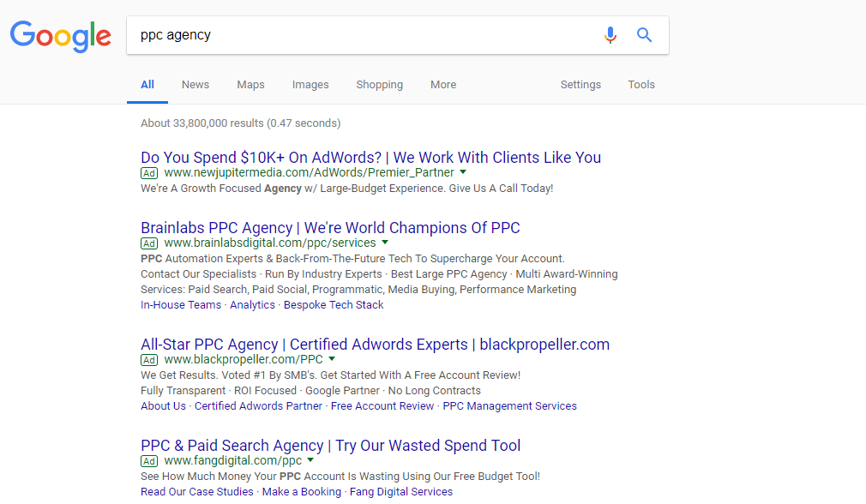
Task: Click the Ad badge beside fangdigital URL
Action: (x=149, y=461)
